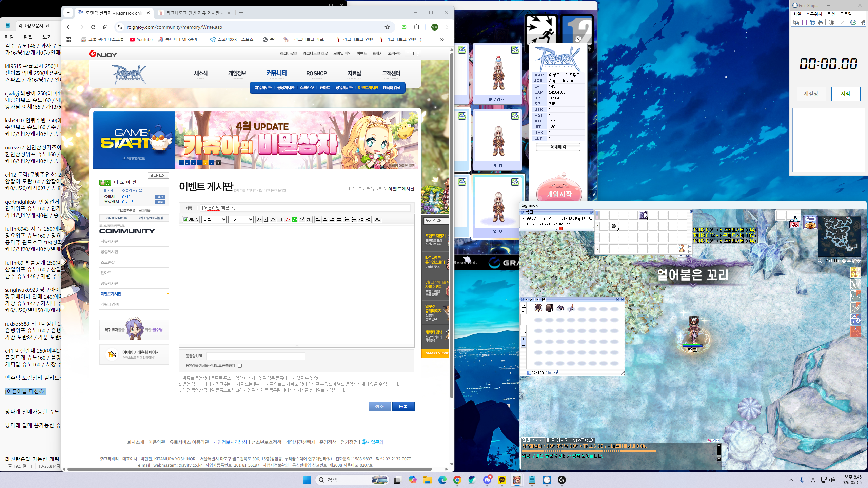Click the 취소 cancel button

(x=379, y=406)
